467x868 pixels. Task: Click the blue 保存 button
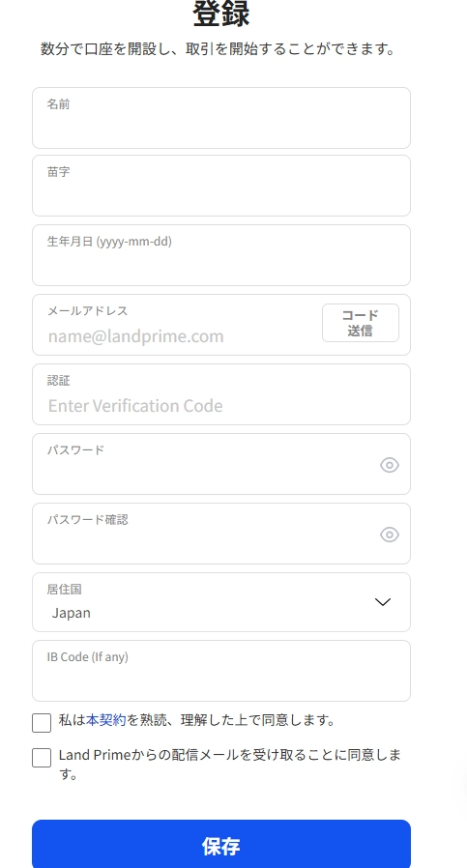(x=221, y=844)
